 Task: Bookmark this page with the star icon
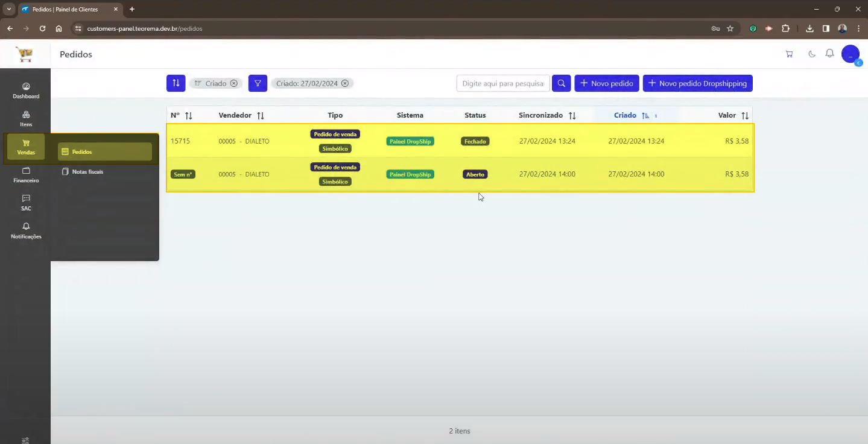coord(730,28)
